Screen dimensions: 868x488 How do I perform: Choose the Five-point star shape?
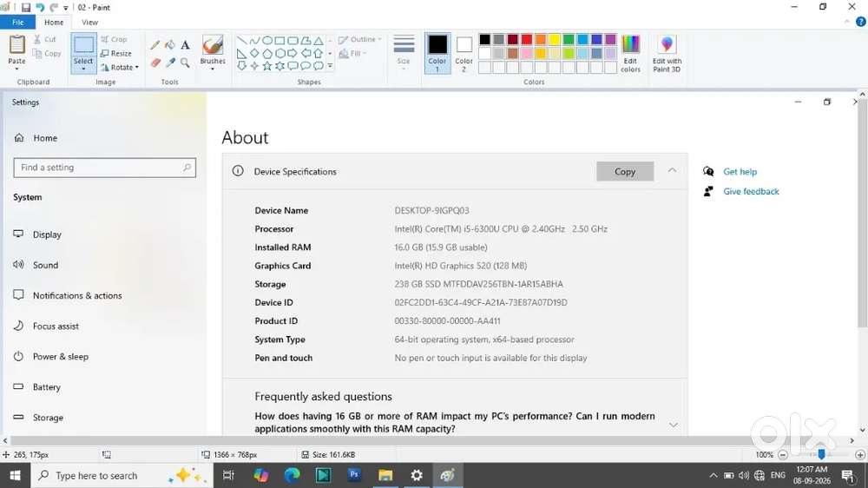[x=267, y=66]
